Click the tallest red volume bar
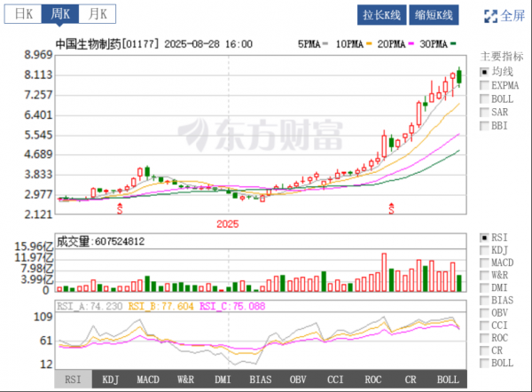 pyautogui.click(x=384, y=272)
